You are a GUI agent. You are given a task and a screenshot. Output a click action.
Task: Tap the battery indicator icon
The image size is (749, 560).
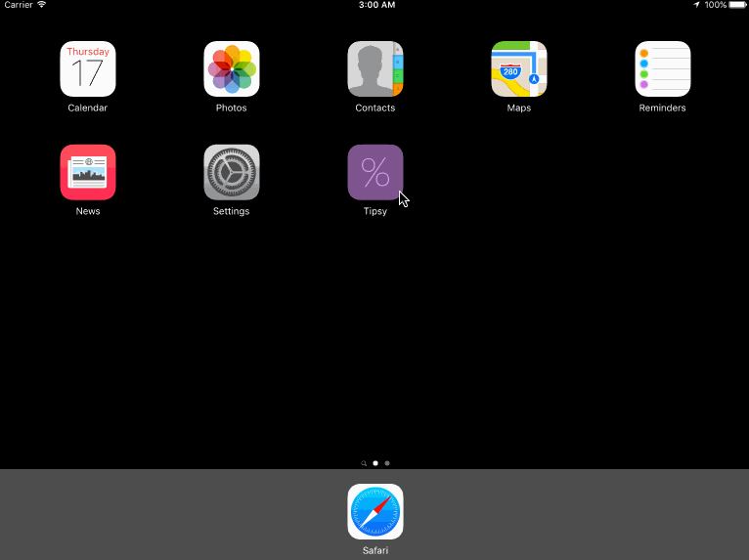coord(738,5)
